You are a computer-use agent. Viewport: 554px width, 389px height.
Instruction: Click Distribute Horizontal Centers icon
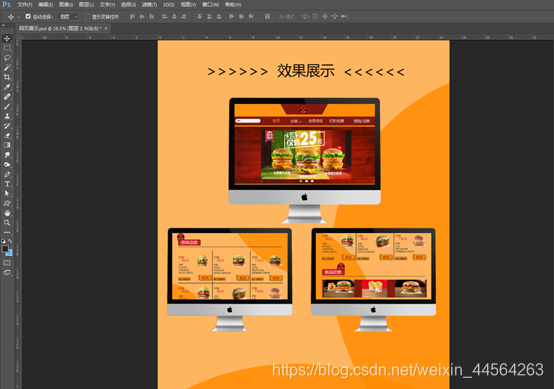[x=241, y=17]
